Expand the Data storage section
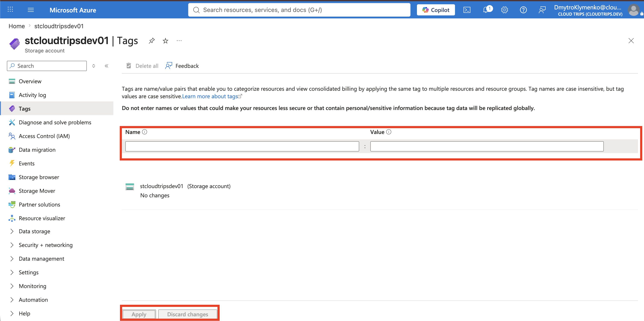The width and height of the screenshot is (644, 321). pos(12,231)
